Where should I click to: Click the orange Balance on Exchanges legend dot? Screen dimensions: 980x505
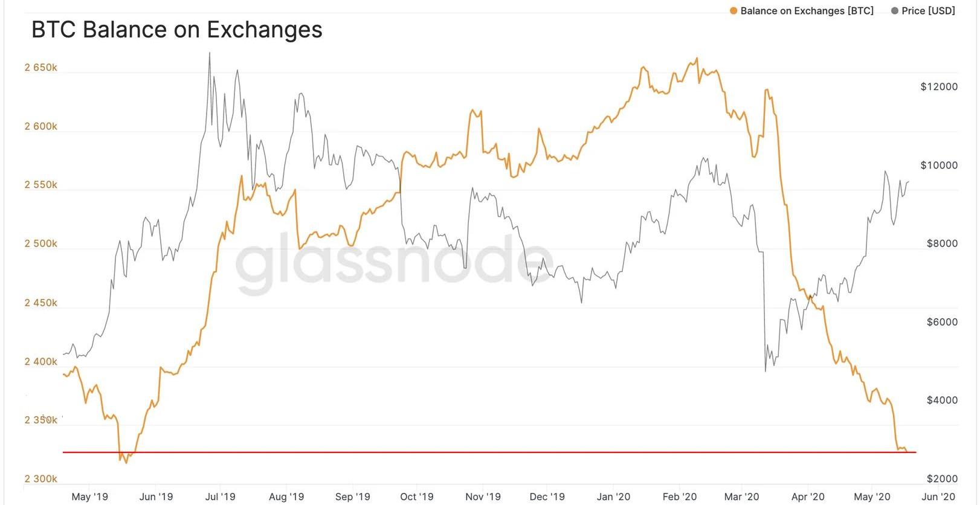(733, 11)
